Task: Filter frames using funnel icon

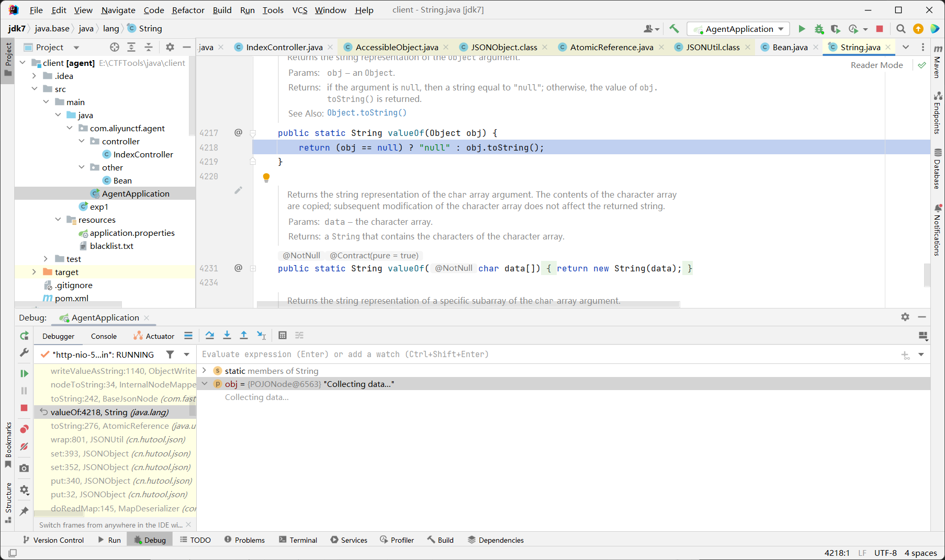Action: pos(170,355)
